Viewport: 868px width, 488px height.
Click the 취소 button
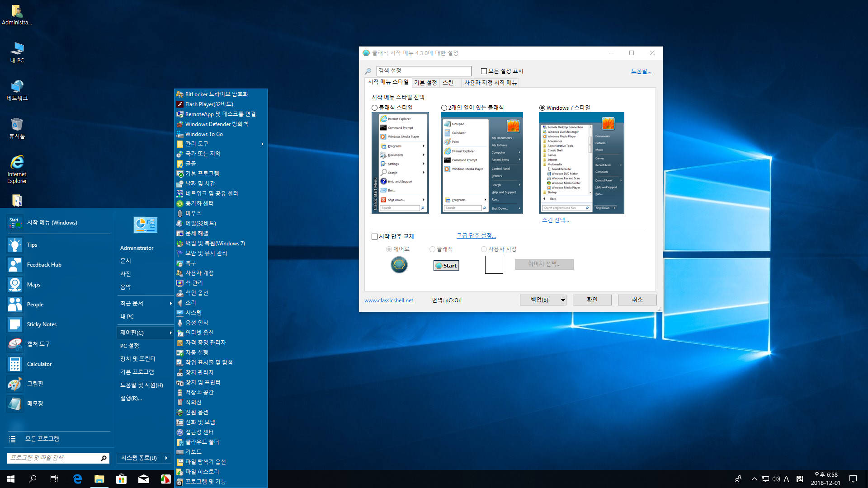pos(637,300)
